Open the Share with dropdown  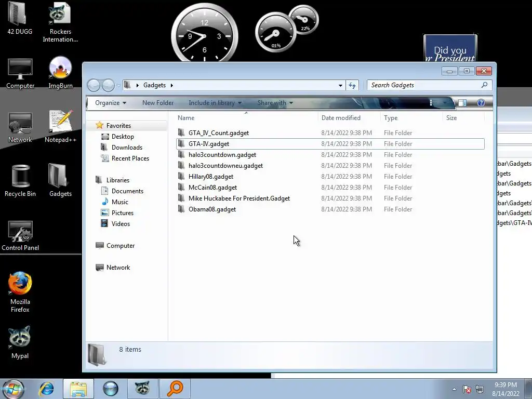point(275,103)
